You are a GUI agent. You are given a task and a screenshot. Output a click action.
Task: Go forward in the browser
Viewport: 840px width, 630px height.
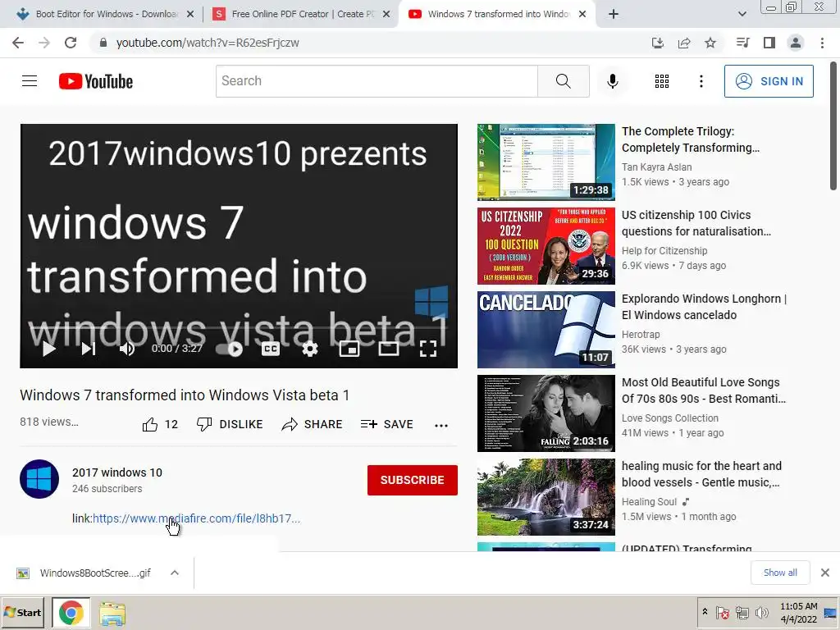pos(44,43)
